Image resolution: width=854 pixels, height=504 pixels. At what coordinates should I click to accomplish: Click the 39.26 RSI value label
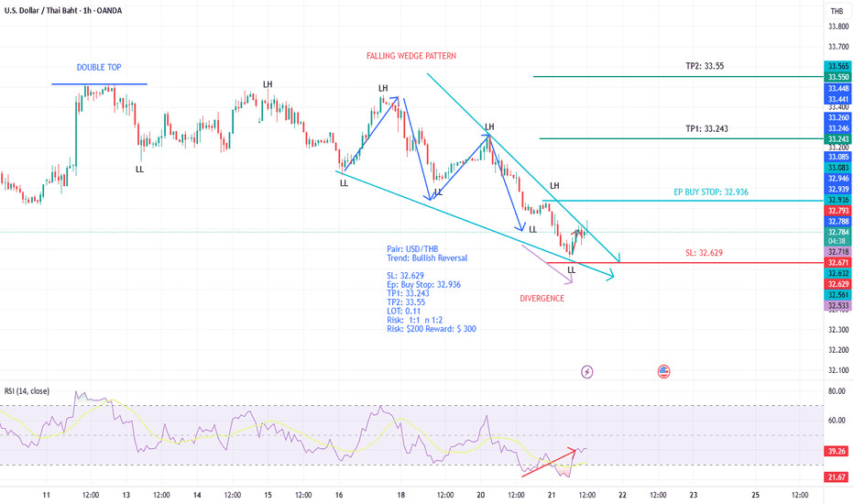tap(838, 452)
